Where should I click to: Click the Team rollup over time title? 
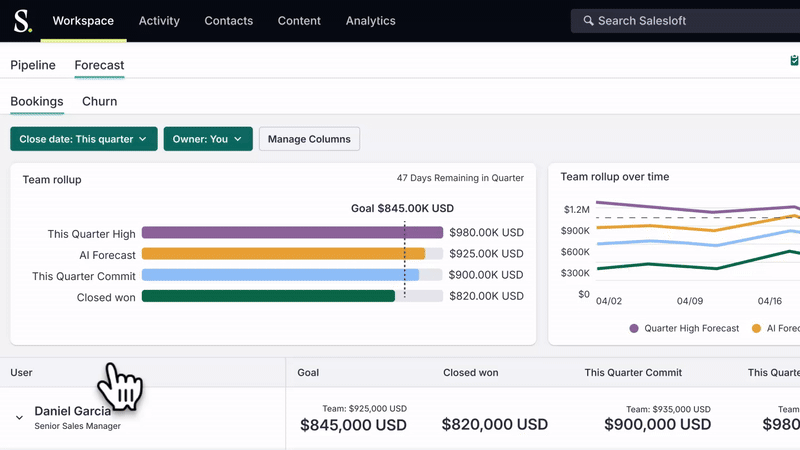(615, 177)
